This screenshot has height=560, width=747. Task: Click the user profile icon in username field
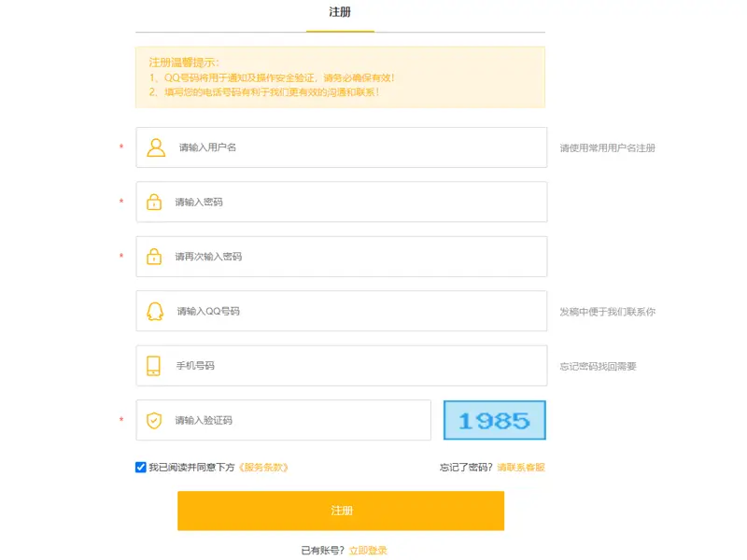[154, 147]
